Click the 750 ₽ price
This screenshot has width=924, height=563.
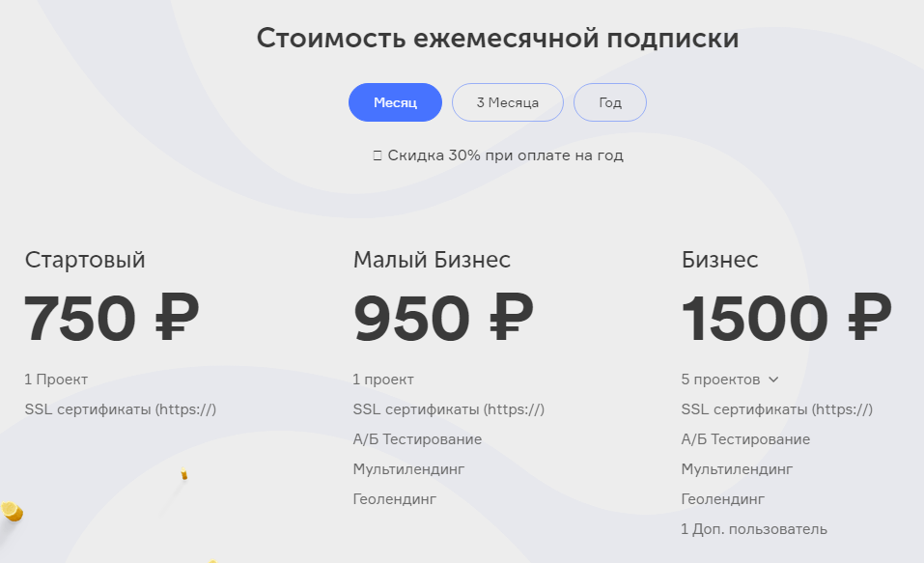pos(112,319)
